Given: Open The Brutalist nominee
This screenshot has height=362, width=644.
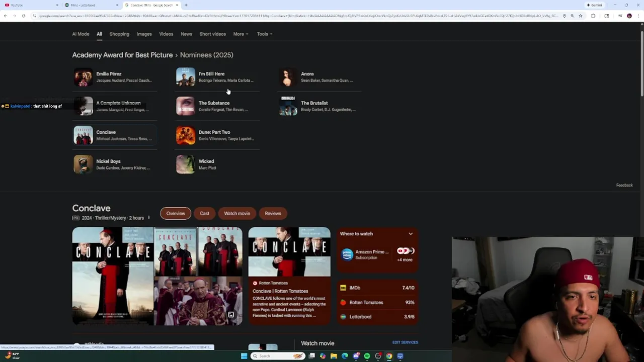Looking at the screenshot, I should (320, 106).
